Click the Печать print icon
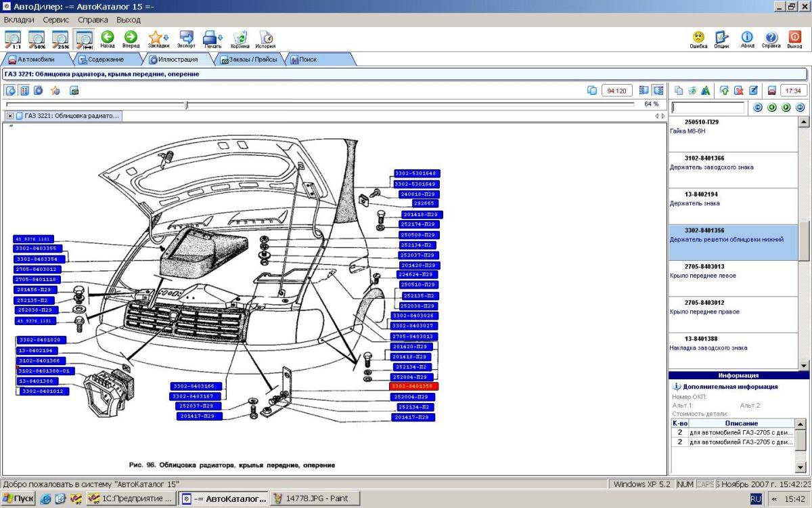The height and width of the screenshot is (508, 812). pos(213,39)
